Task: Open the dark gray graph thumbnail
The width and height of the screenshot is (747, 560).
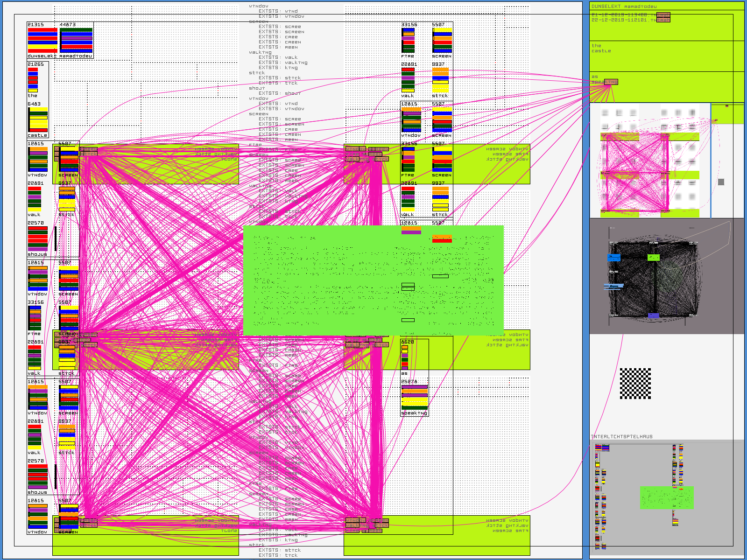Action: pos(666,276)
